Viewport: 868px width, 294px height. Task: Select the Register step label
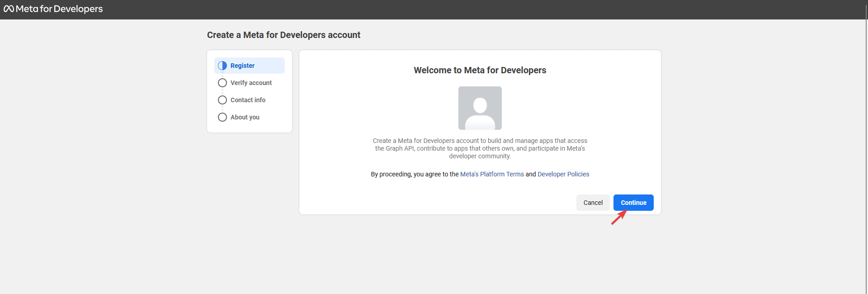coord(242,66)
